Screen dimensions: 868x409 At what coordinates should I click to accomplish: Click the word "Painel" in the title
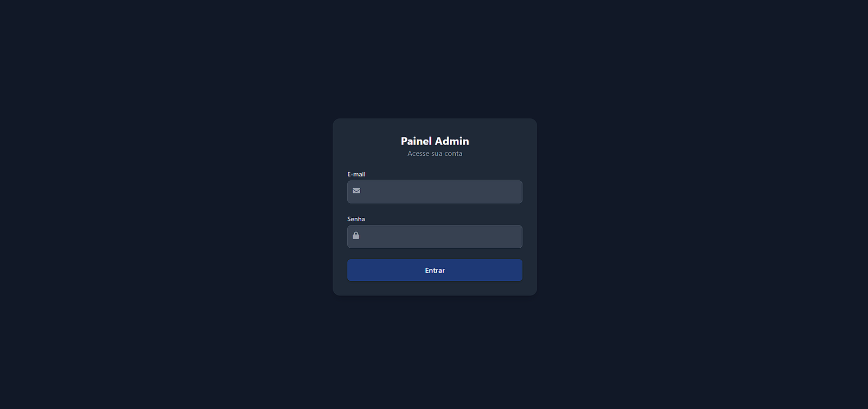tap(416, 141)
